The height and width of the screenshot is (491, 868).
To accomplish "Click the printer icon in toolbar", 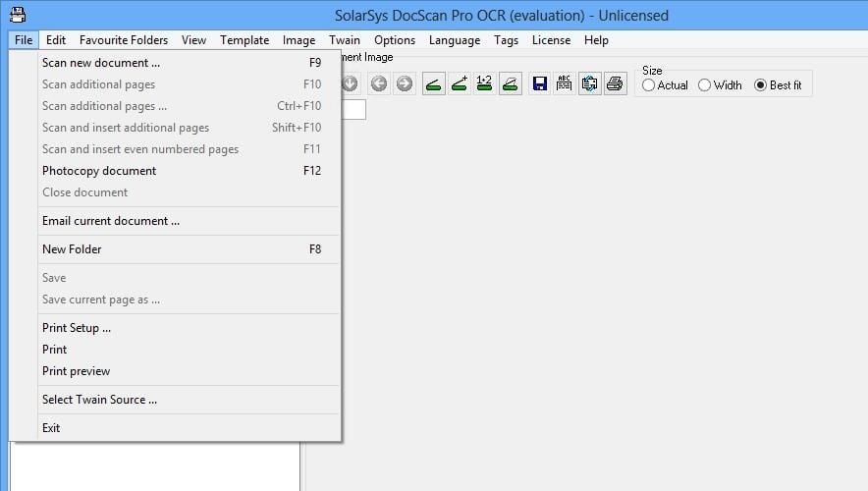I will 615,83.
